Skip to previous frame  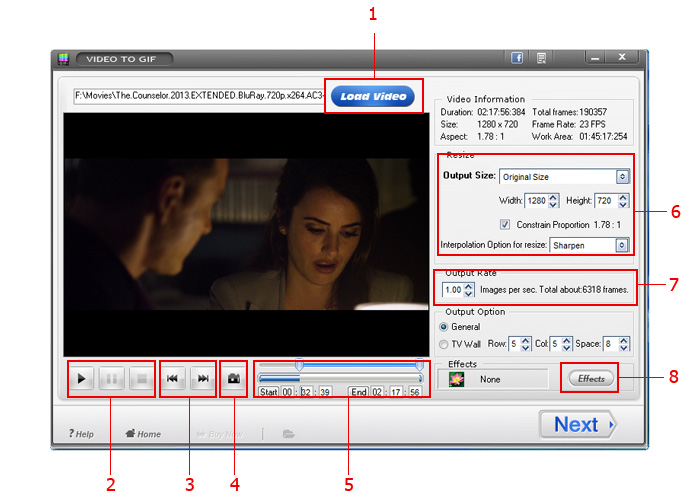point(173,379)
